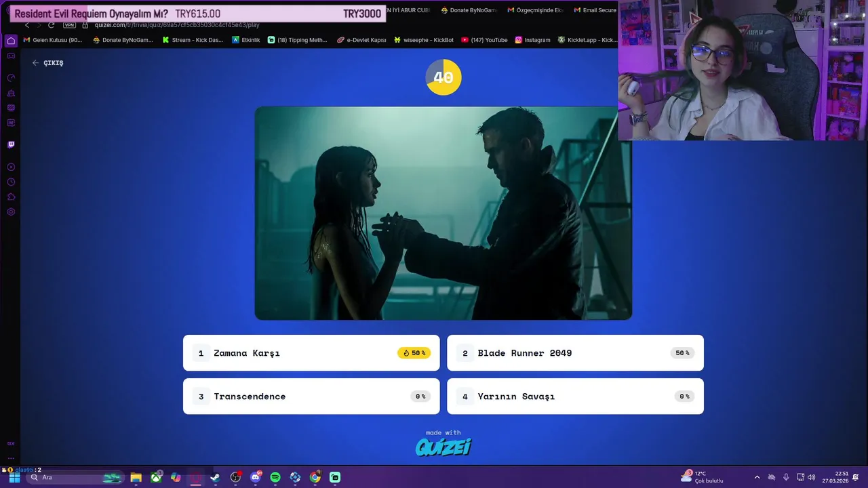The height and width of the screenshot is (488, 868).
Task: Switch to the Özgeçmişinde Eks... browser tab
Action: click(535, 10)
